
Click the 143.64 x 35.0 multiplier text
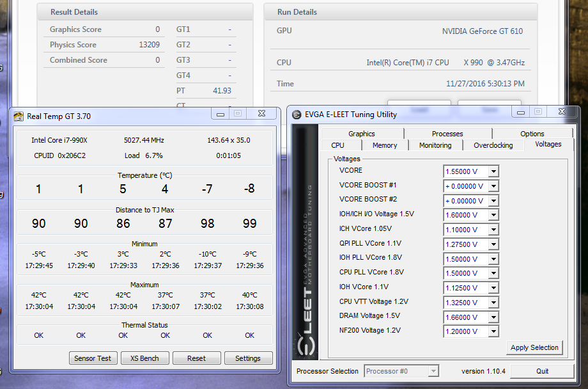pos(229,140)
